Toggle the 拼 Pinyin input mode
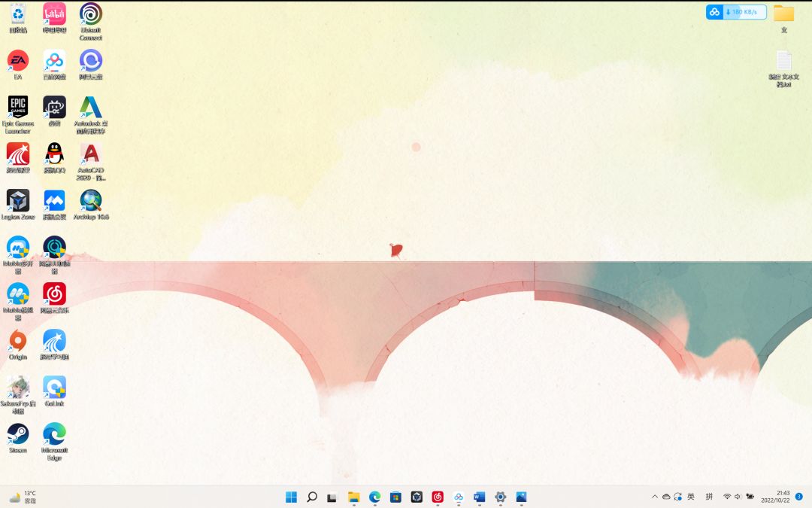 click(710, 497)
